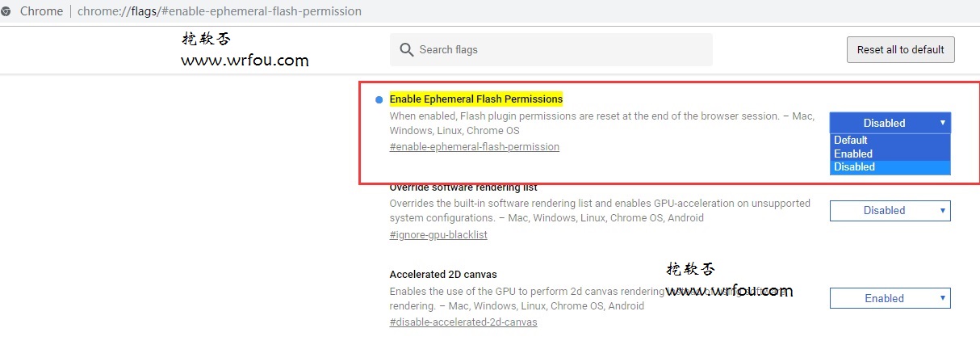Click the #ignore-gpu-blacklist link

pos(438,235)
